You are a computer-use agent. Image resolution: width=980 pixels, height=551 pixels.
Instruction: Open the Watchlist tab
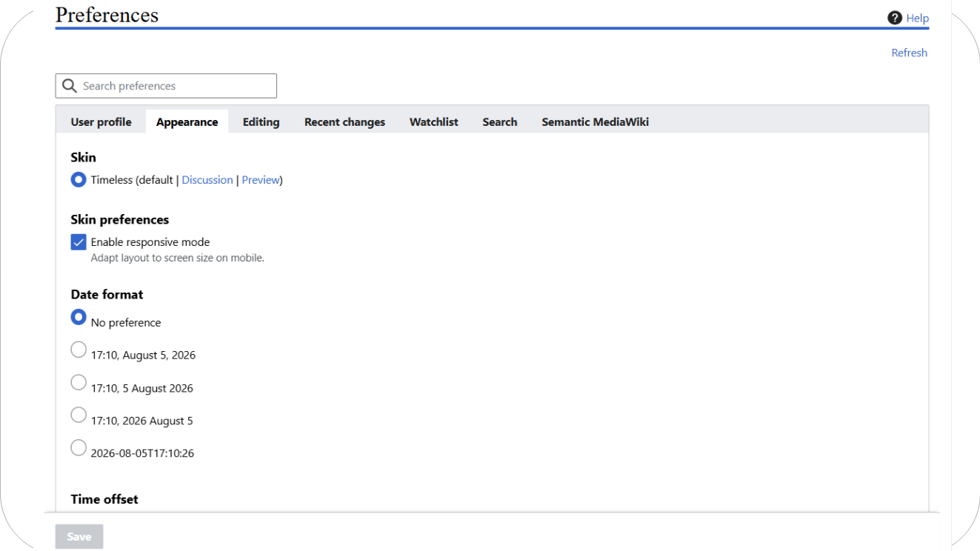(434, 122)
